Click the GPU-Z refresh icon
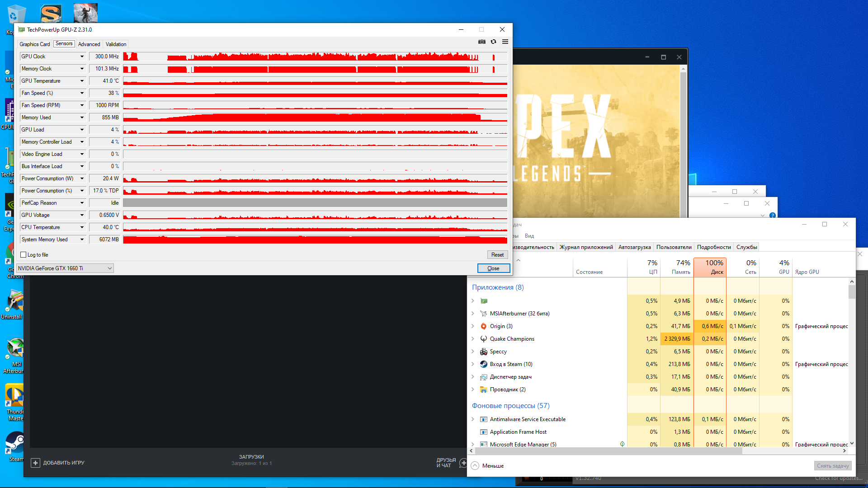The width and height of the screenshot is (868, 488). [x=494, y=42]
